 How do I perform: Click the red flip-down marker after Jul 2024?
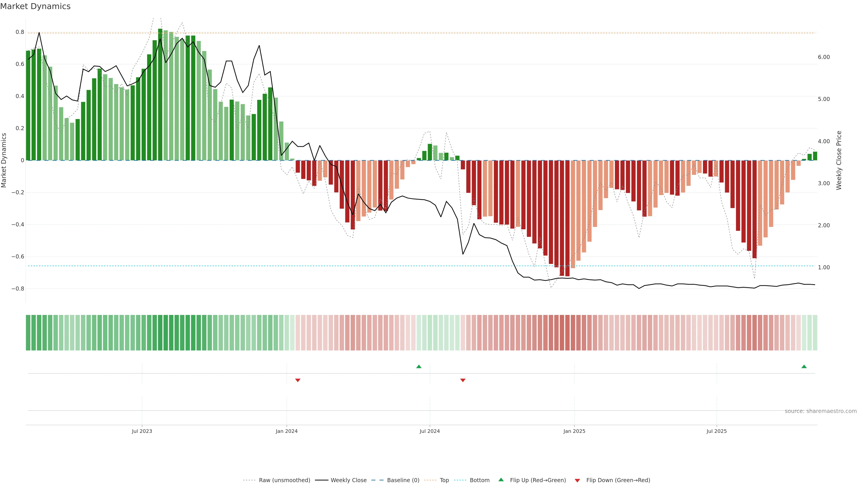[463, 380]
